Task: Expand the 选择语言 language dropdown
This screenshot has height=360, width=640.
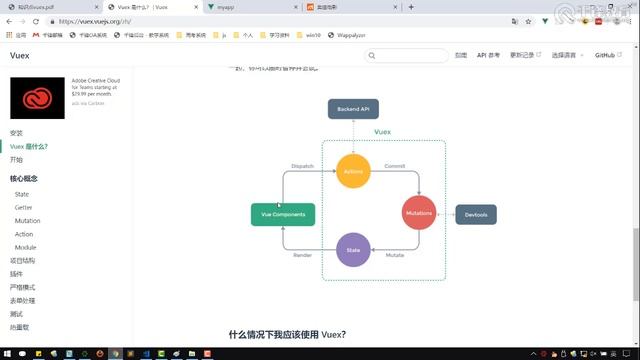Action: tap(567, 55)
